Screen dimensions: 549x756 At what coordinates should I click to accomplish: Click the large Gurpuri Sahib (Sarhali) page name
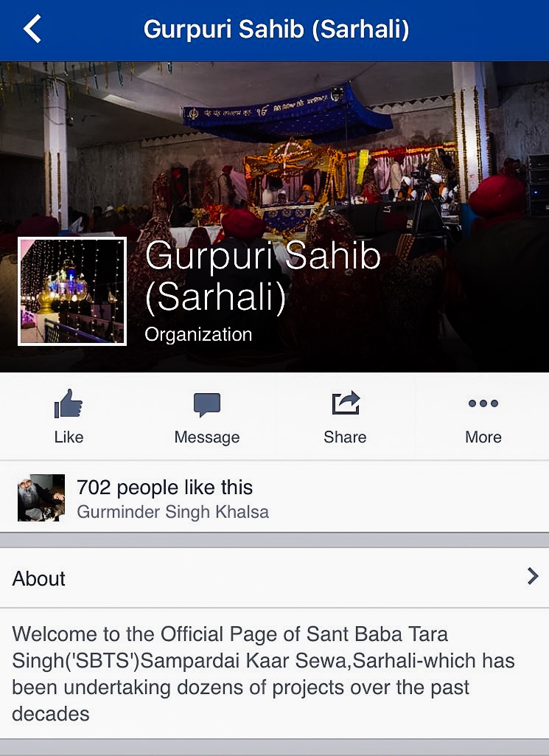coord(263,277)
